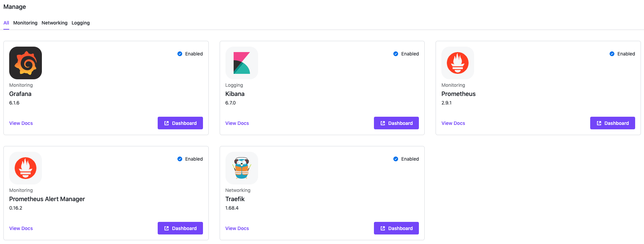This screenshot has height=244, width=644.
Task: Switch to the Networking tab
Action: [54, 23]
